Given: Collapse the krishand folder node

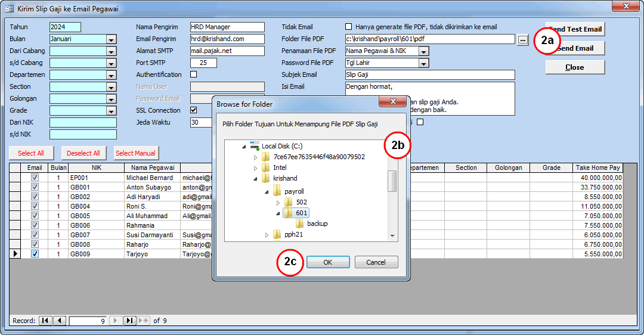Looking at the screenshot, I should (x=255, y=179).
